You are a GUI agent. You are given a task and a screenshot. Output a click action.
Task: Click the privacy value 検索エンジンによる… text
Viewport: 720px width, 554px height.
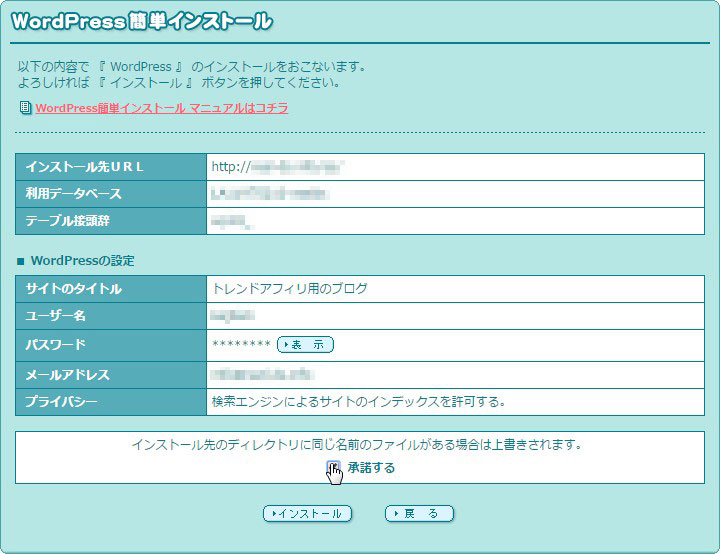pos(359,402)
